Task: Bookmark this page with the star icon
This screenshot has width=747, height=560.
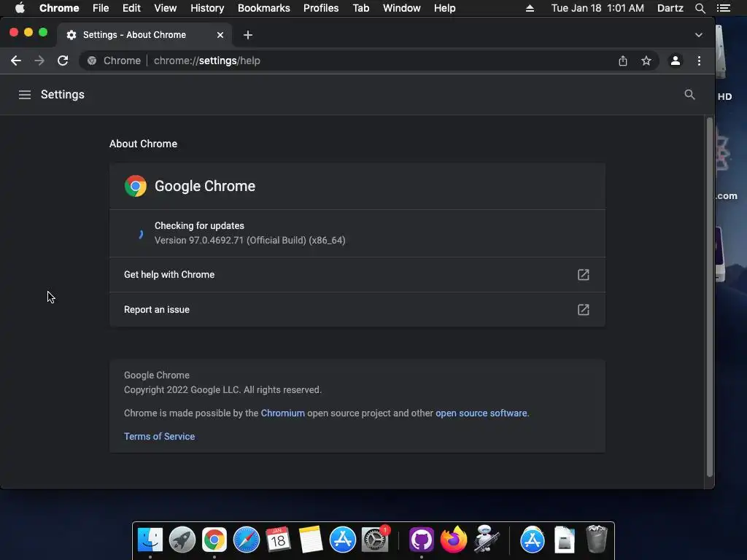Action: click(x=646, y=61)
